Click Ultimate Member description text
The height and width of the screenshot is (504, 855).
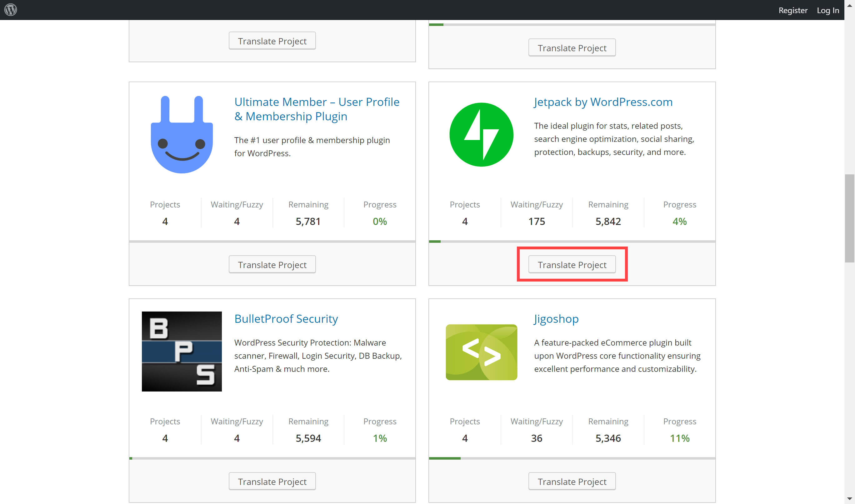point(312,147)
